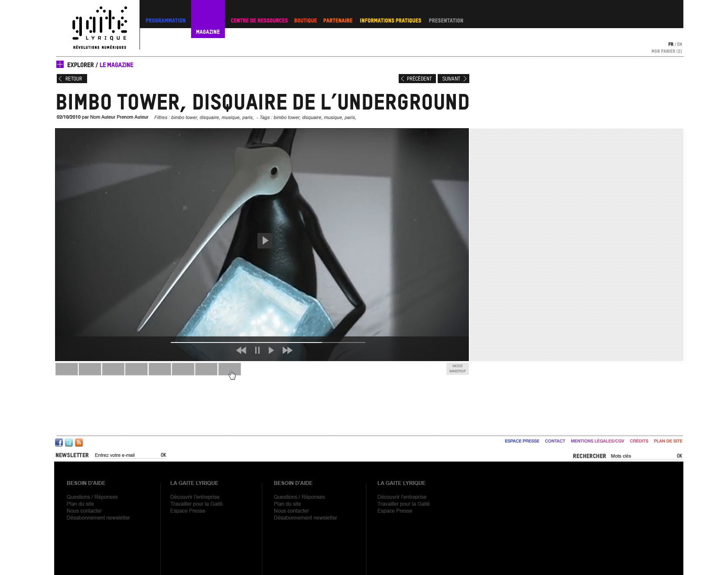728x575 pixels.
Task: Click the Retour button
Action: (x=72, y=78)
